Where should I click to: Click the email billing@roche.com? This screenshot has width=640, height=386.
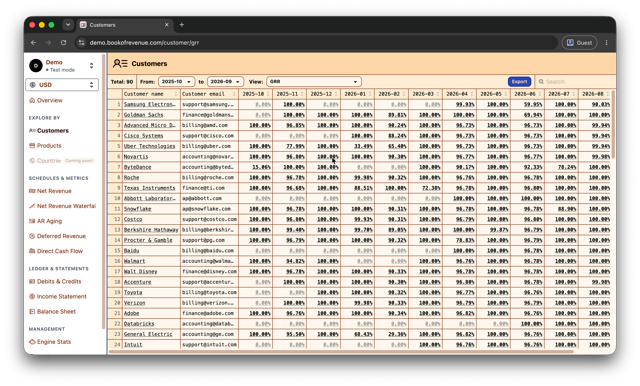click(208, 177)
